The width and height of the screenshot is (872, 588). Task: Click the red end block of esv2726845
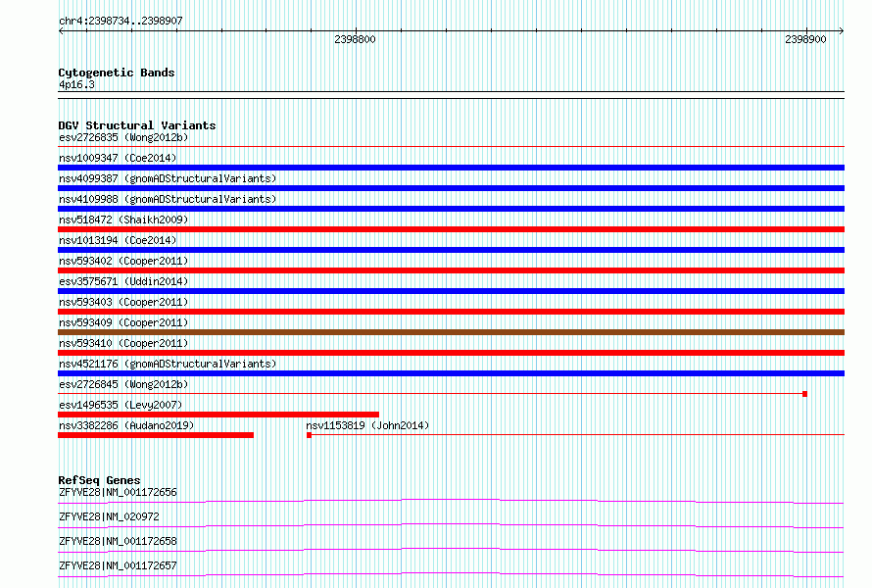pyautogui.click(x=804, y=394)
